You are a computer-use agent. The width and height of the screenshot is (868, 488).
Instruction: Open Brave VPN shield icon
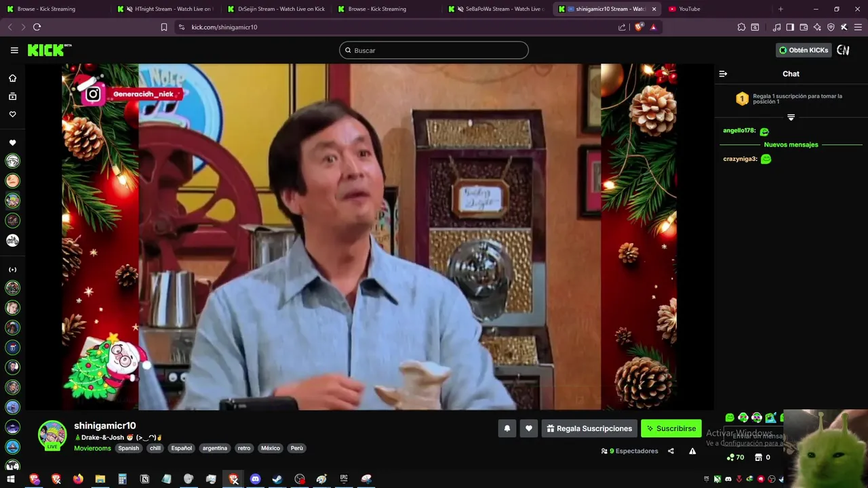pyautogui.click(x=831, y=27)
